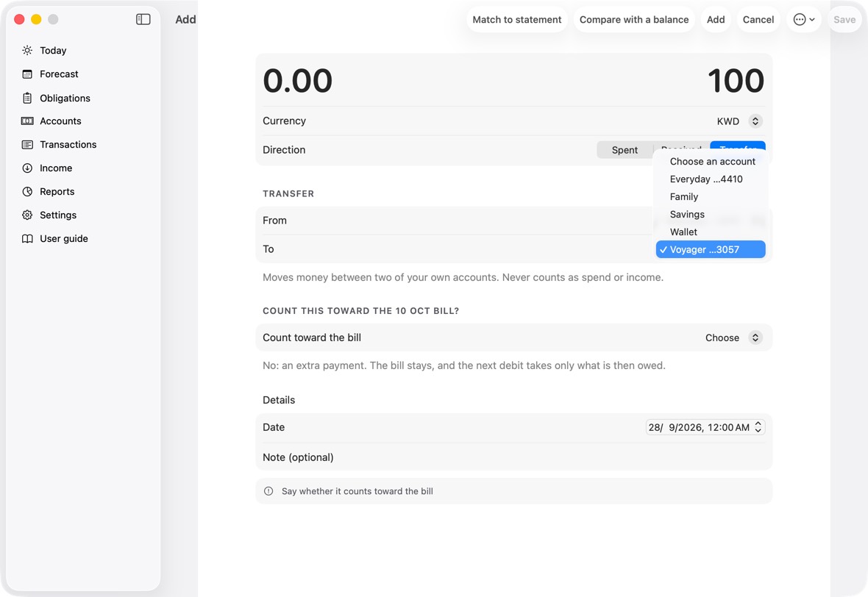Click Compare with a balance

(x=634, y=19)
